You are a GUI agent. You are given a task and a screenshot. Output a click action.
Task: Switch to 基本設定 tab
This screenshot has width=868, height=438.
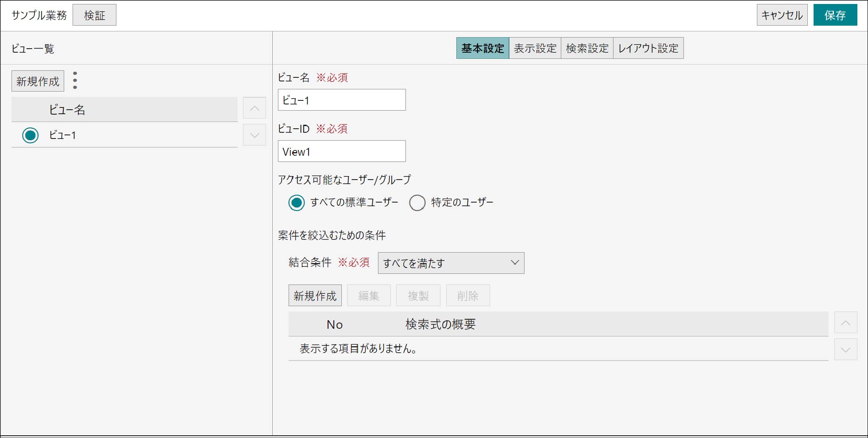(482, 48)
